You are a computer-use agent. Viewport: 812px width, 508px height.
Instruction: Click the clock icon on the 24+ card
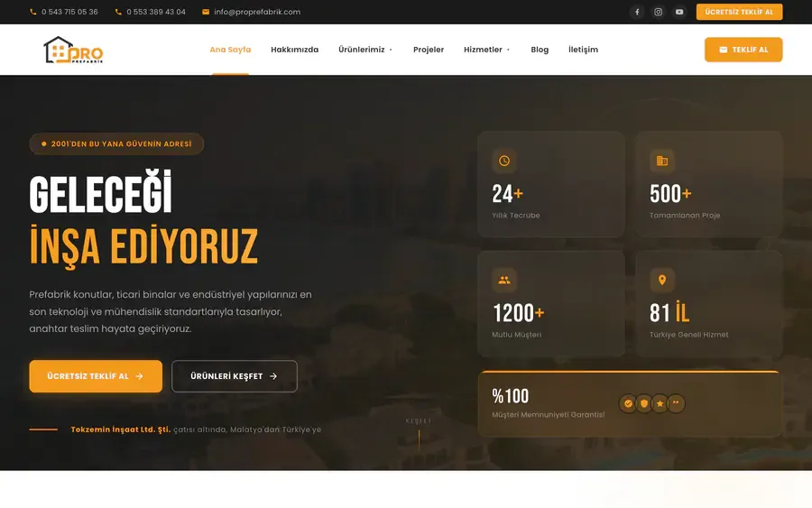pyautogui.click(x=503, y=161)
